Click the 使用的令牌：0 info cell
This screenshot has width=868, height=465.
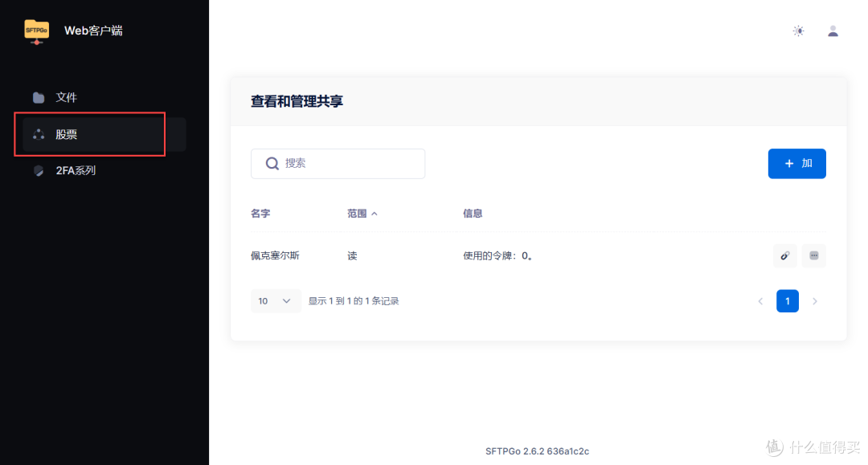(x=497, y=255)
